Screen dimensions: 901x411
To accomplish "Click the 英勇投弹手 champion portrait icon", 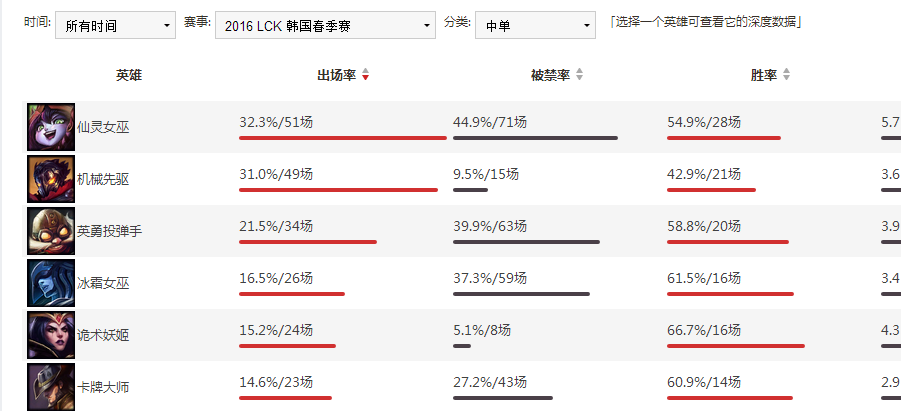I will [x=51, y=231].
